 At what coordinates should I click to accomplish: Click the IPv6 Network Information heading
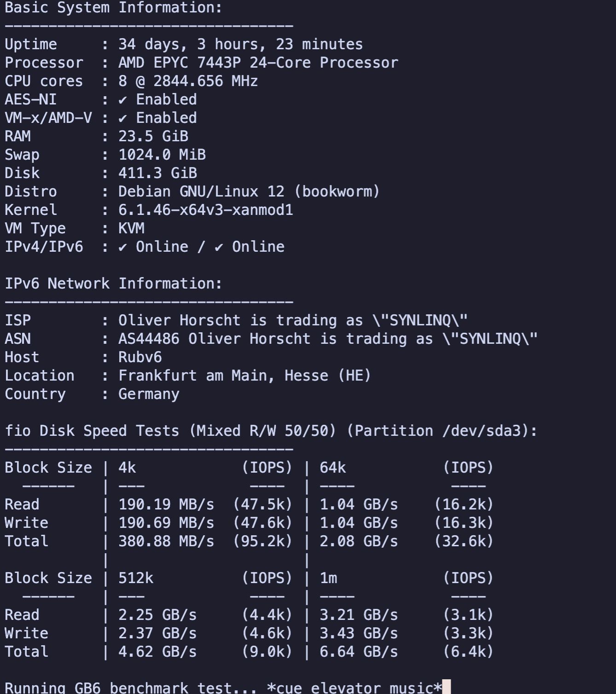click(113, 283)
